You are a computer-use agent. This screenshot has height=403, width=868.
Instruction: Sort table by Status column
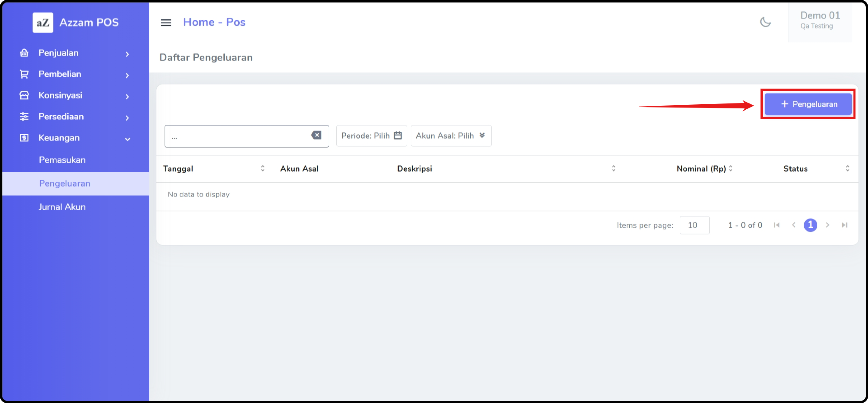click(x=847, y=168)
